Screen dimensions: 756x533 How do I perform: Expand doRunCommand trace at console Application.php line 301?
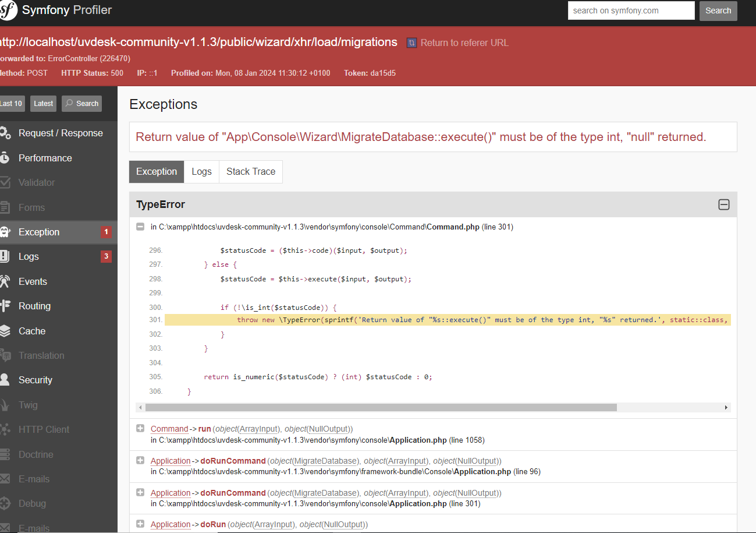point(140,493)
